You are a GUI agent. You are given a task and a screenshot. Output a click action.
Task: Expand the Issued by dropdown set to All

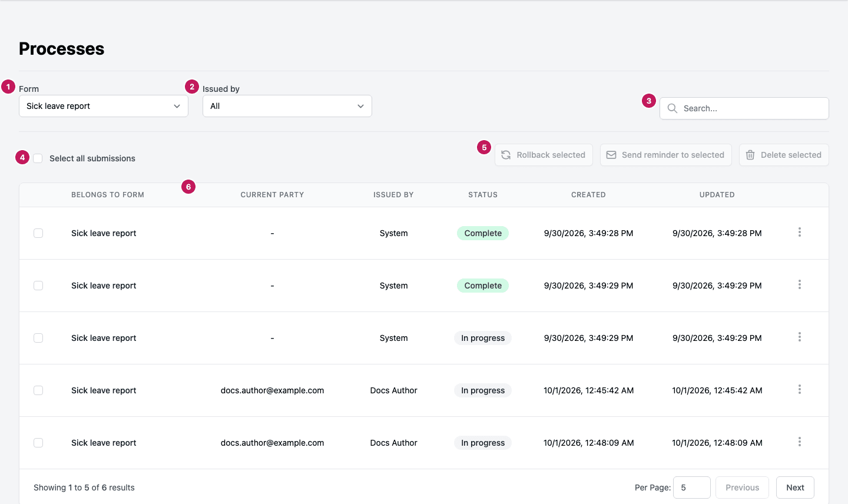tap(287, 106)
